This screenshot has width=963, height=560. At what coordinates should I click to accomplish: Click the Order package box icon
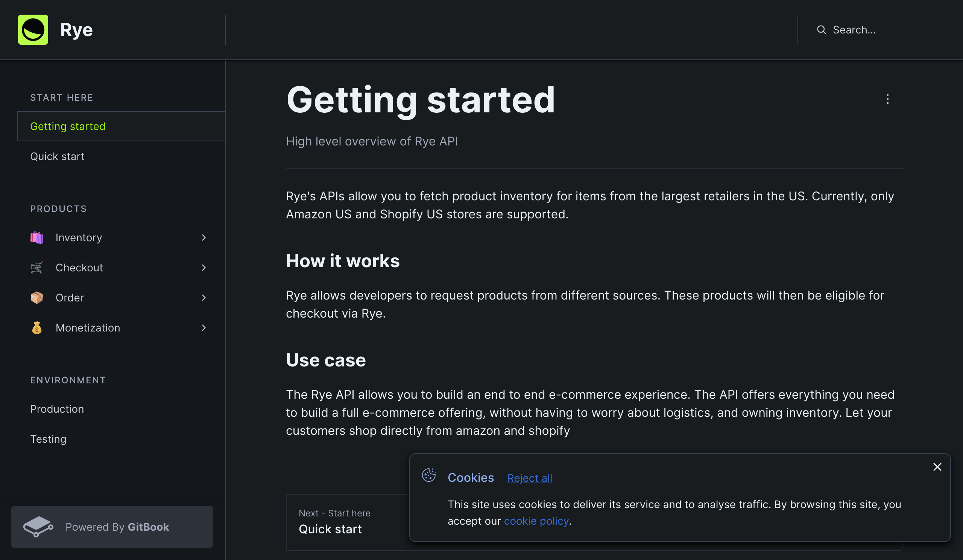click(x=37, y=298)
